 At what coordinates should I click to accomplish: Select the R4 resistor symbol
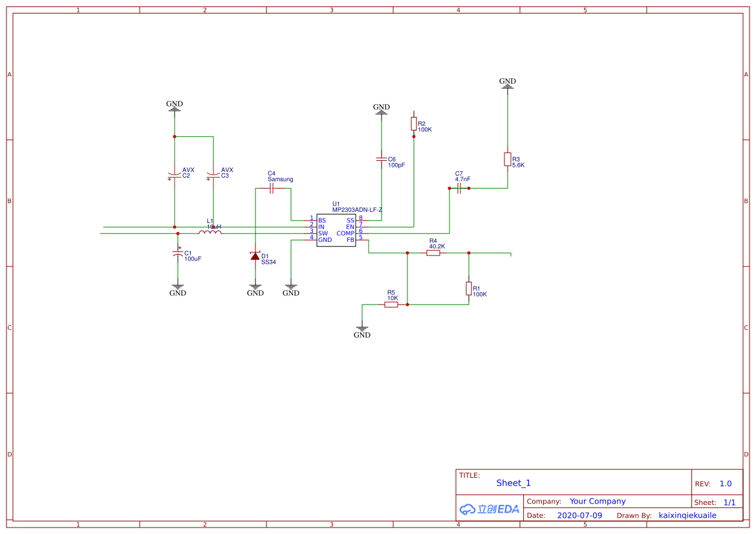(433, 253)
